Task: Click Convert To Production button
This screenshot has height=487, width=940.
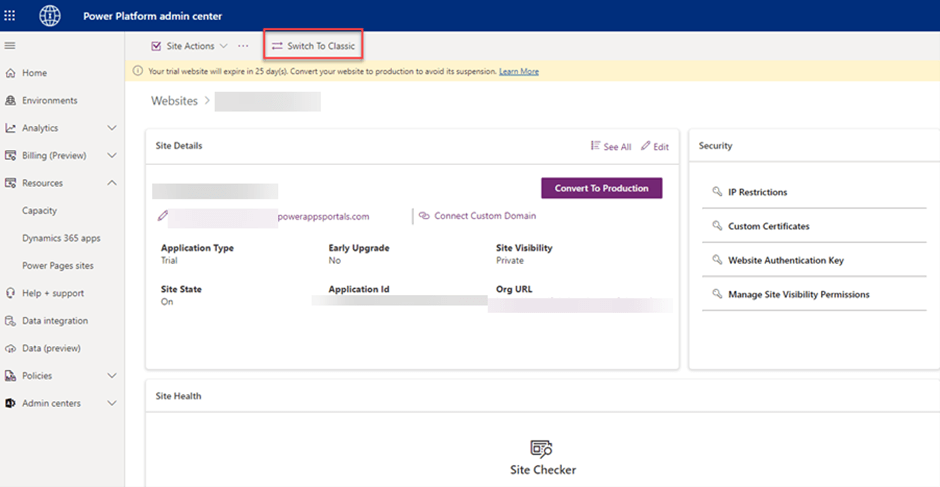Action: pyautogui.click(x=601, y=188)
